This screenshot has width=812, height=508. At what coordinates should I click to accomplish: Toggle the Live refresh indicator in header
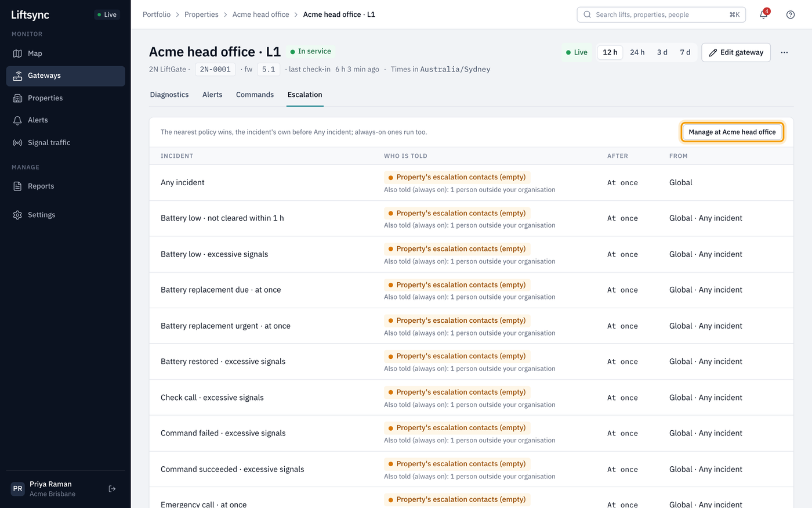point(577,52)
